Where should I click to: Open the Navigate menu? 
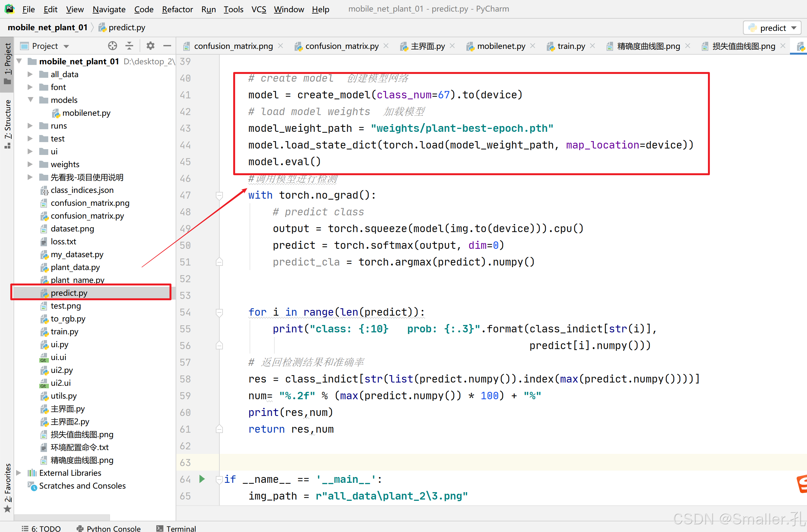pos(109,9)
